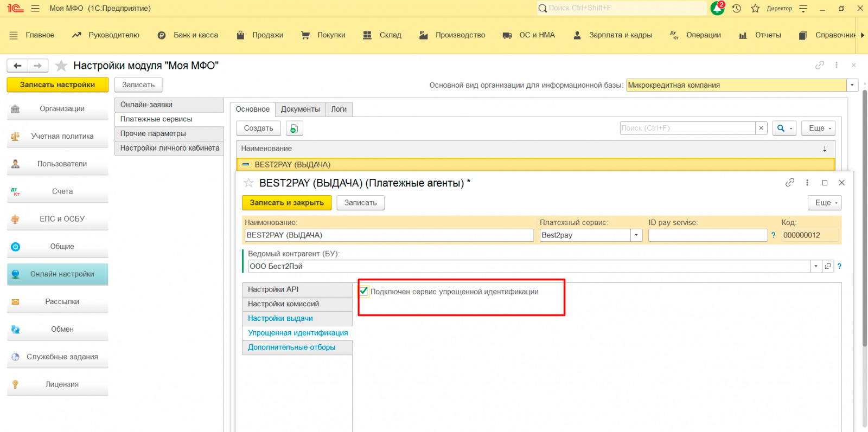The width and height of the screenshot is (868, 432).
Task: Open Счета settings section
Action: tap(58, 192)
